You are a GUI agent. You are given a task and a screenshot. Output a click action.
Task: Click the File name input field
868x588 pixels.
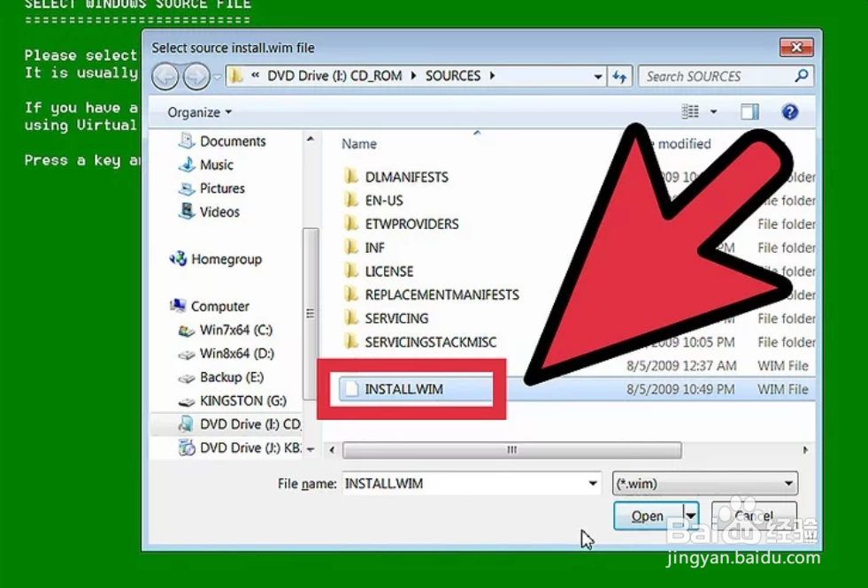(x=464, y=484)
